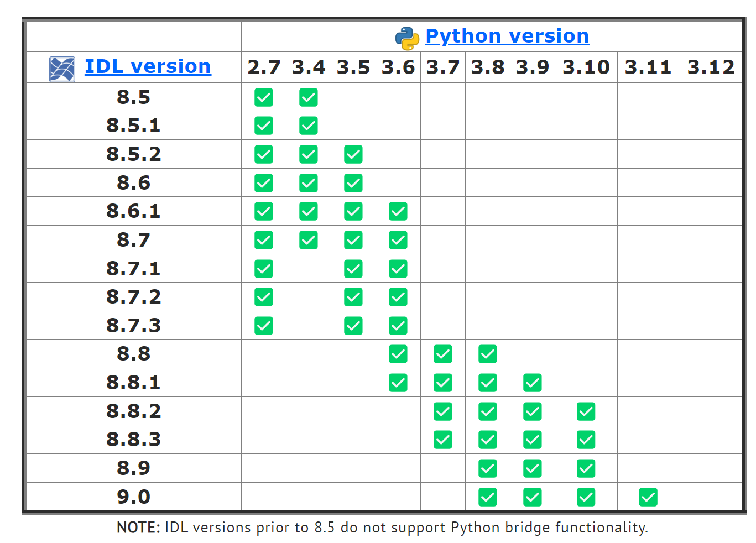
Task: Click checkmark for IDL 8.5.1 Python 2.7
Action: (x=264, y=126)
